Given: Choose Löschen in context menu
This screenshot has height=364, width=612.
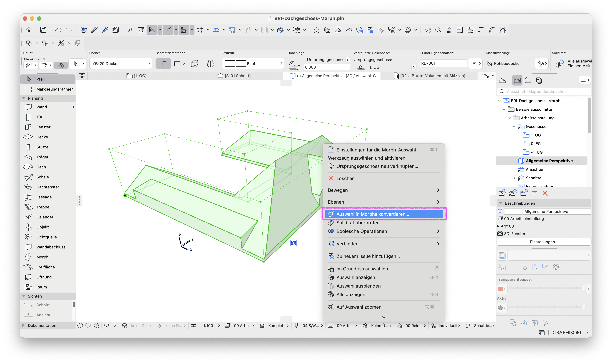Looking at the screenshot, I should [384, 178].
